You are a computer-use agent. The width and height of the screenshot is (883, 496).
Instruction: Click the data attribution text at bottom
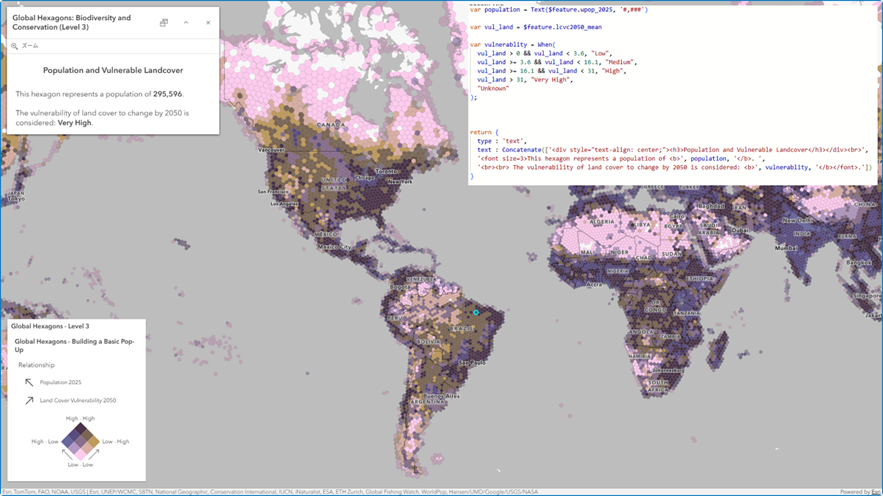pos(270,492)
